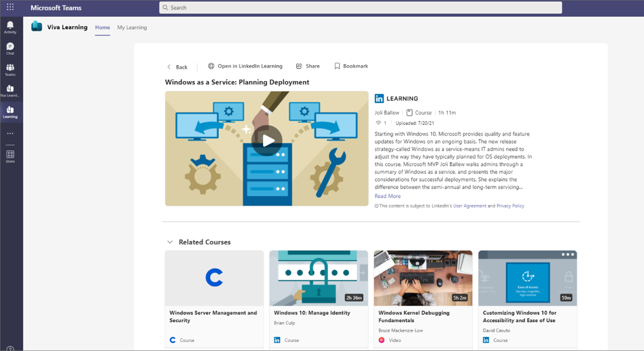Click the Viva Learning app name
This screenshot has height=351, width=644.
click(68, 27)
